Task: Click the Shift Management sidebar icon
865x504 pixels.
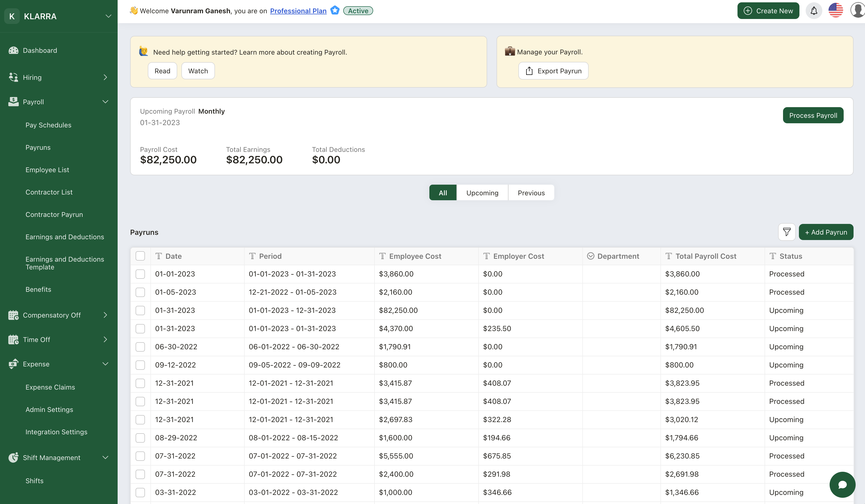Action: (13, 457)
